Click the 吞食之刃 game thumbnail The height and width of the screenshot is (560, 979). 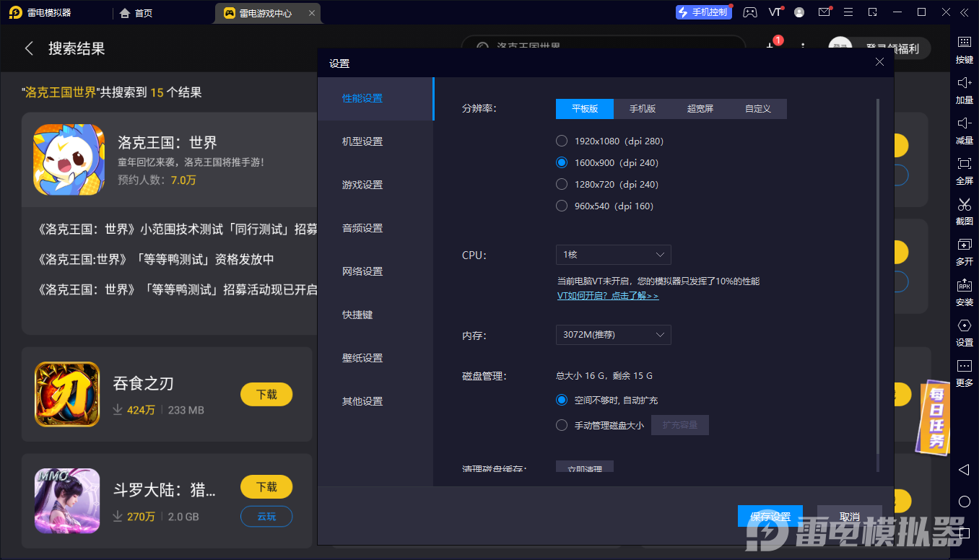point(67,395)
